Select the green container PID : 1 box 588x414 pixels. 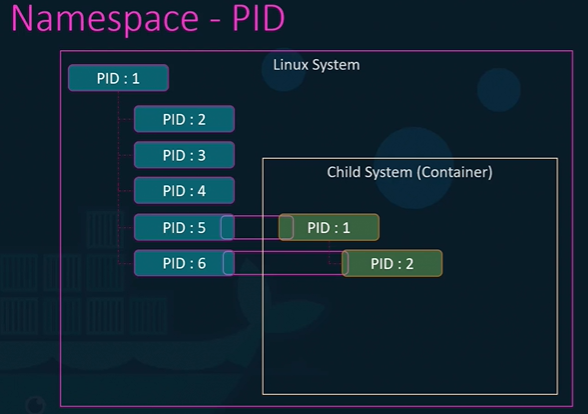click(x=329, y=227)
